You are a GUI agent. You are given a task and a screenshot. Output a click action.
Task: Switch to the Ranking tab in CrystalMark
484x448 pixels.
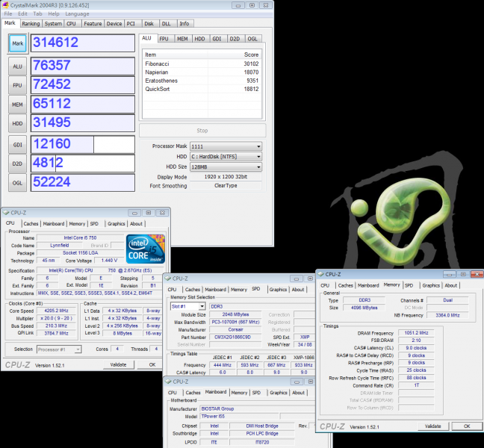(31, 23)
